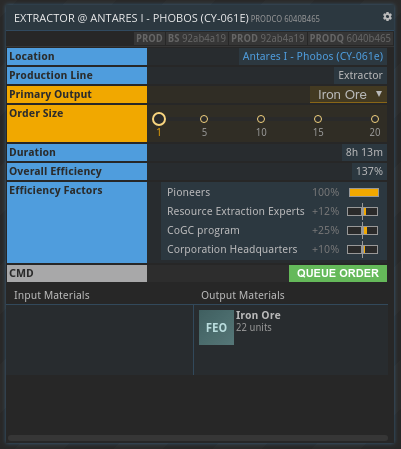Click the horizontal scrollbar at the bottom
The height and width of the screenshot is (449, 401).
click(x=198, y=438)
